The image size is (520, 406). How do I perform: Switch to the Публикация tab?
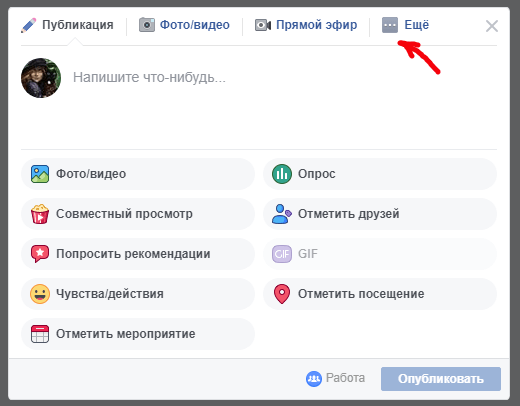click(67, 25)
